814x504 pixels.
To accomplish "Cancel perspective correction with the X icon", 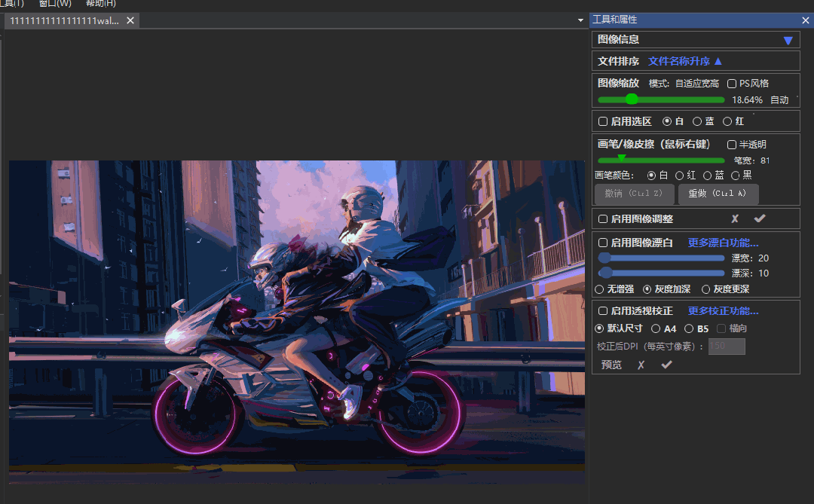I will pyautogui.click(x=641, y=365).
